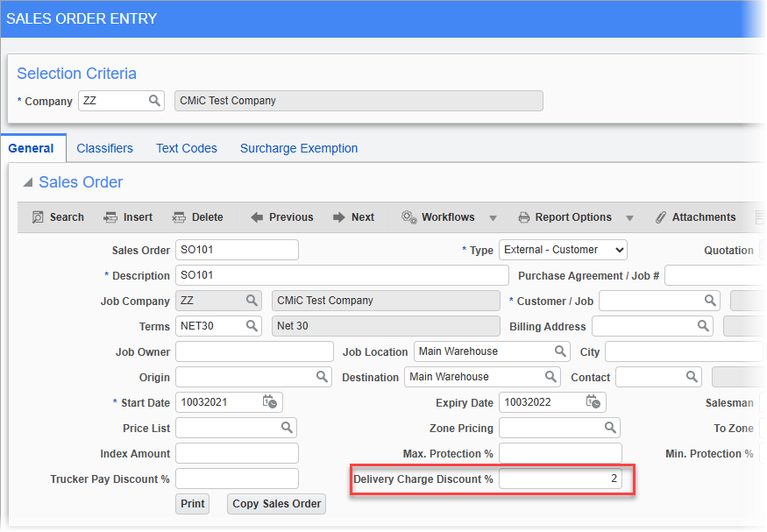Screen dimensions: 767x532
Task: Switch to the Classifiers tab
Action: click(x=104, y=147)
